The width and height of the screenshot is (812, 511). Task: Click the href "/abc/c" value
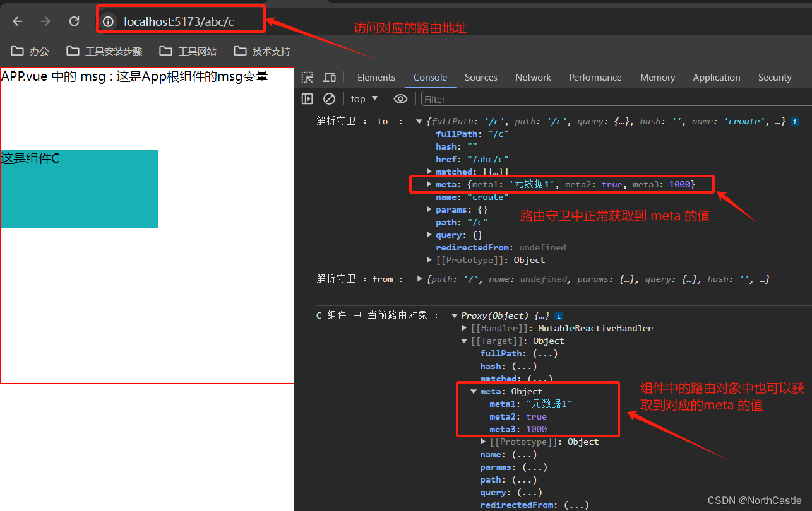[487, 159]
